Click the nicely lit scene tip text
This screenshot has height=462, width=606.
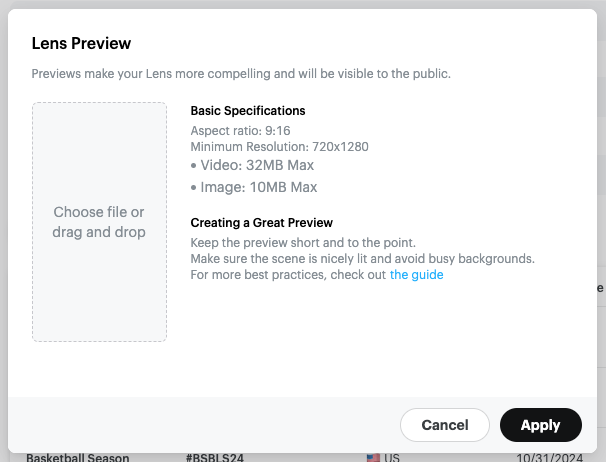coord(362,259)
